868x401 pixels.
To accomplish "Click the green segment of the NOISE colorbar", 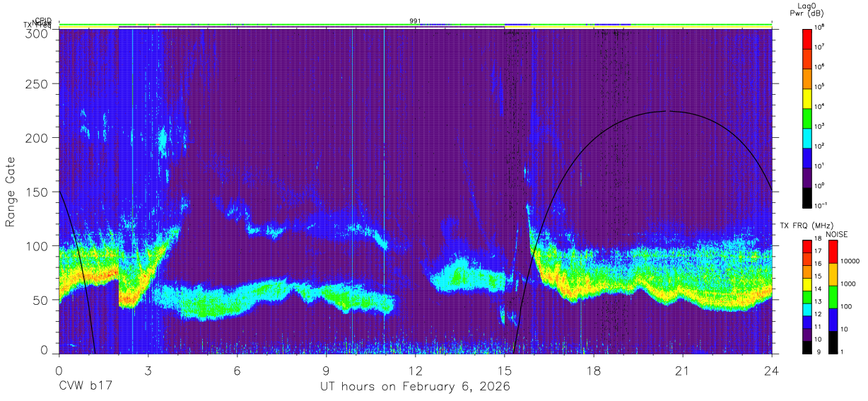I will point(833,297).
